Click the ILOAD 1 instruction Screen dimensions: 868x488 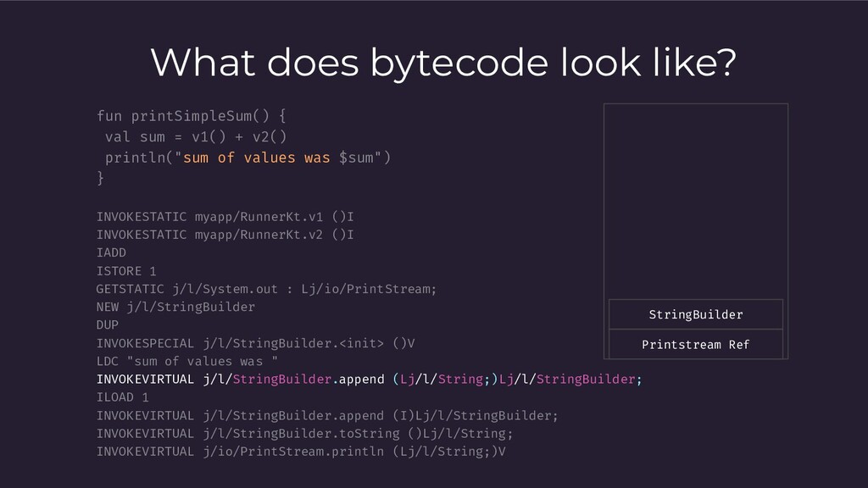point(122,397)
